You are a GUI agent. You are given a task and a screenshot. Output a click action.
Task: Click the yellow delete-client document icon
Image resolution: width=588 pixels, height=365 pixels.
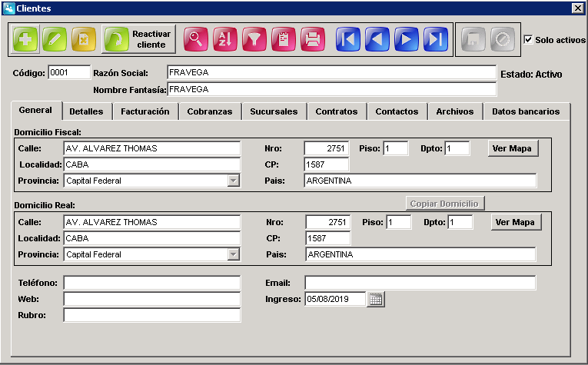point(84,39)
